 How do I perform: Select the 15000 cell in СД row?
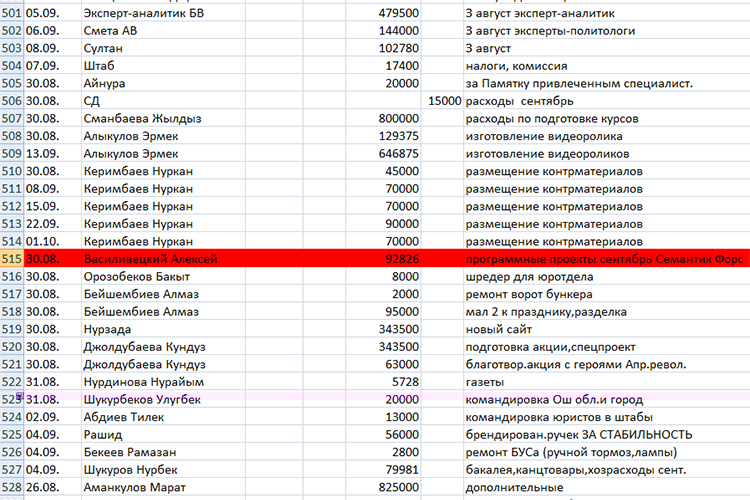[442, 101]
